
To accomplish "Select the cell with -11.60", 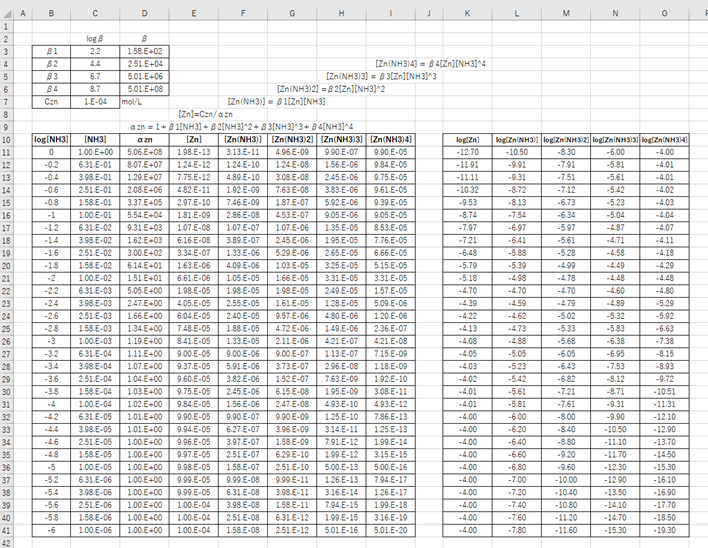I will click(x=566, y=530).
